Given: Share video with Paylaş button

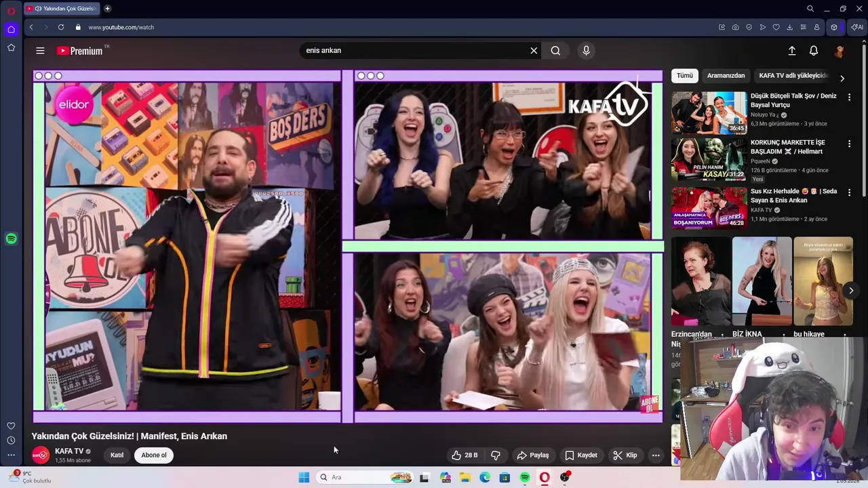Looking at the screenshot, I should click(533, 455).
